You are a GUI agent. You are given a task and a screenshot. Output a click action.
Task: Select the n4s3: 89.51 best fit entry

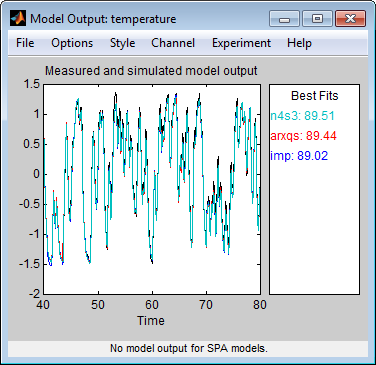tap(302, 116)
